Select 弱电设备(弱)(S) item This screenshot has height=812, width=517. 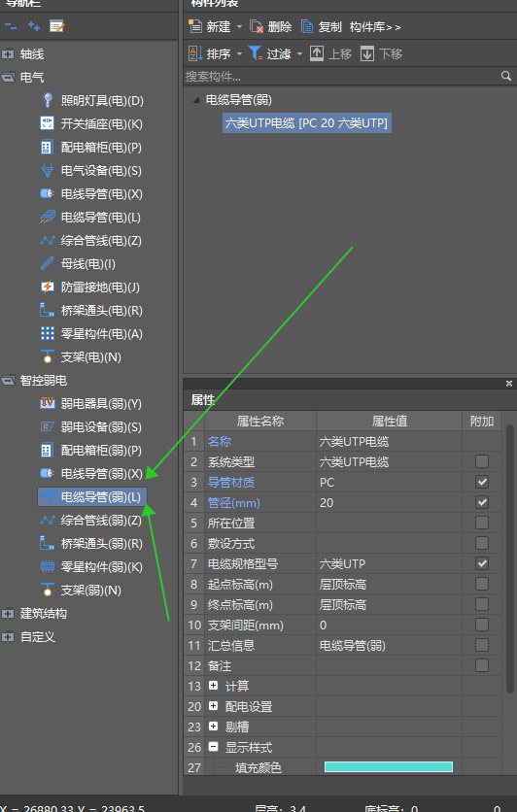point(91,426)
